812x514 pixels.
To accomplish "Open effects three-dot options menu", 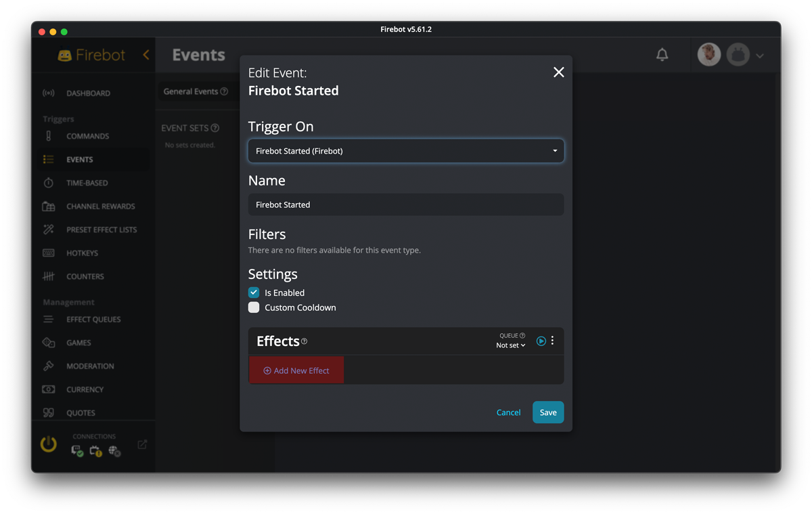I will tap(553, 341).
